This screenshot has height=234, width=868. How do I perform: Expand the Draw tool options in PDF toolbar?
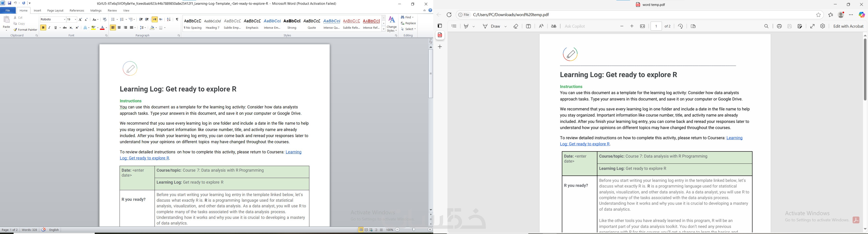point(506,26)
